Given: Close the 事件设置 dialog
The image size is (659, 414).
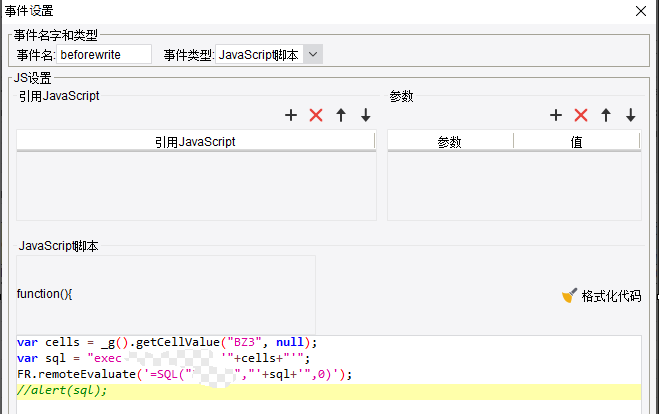Looking at the screenshot, I should 641,11.
